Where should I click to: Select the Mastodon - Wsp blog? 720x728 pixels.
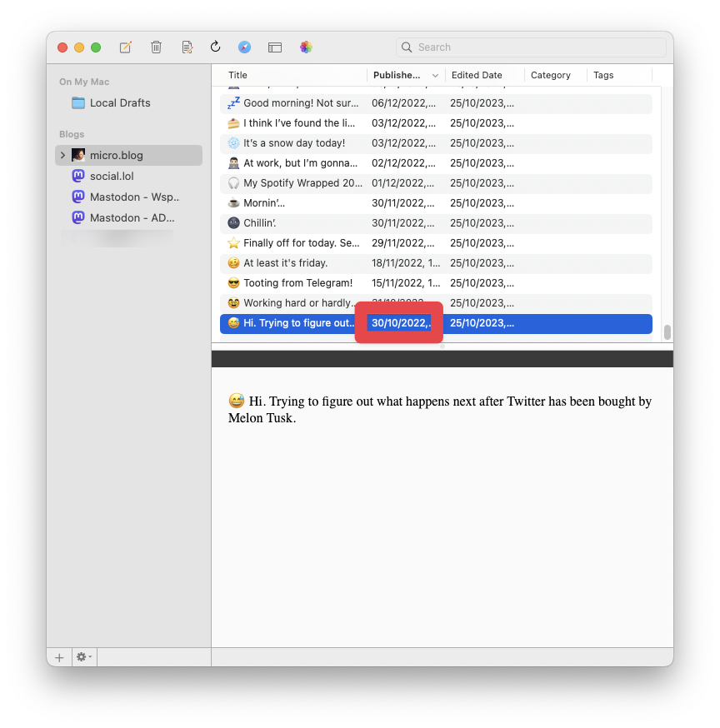pos(133,197)
